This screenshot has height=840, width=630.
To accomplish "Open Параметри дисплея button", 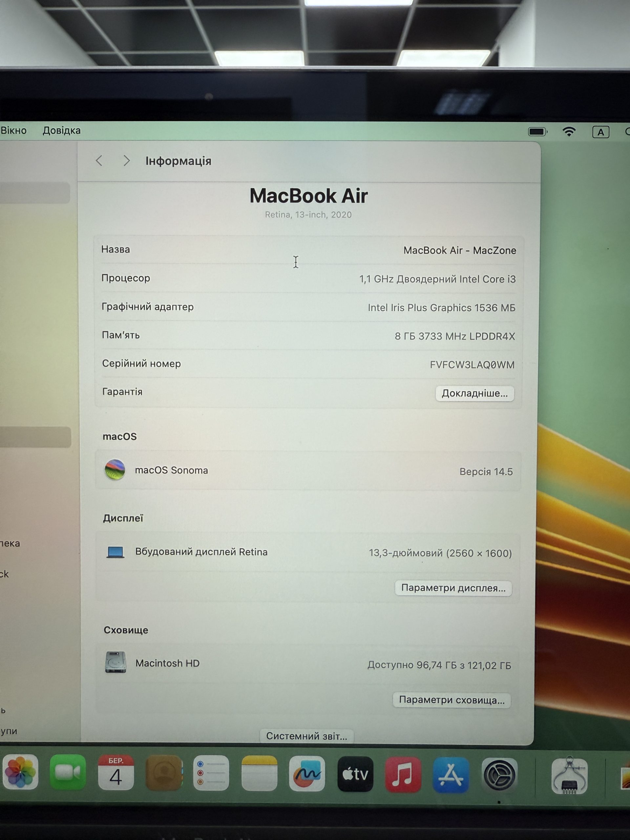I will point(453,588).
